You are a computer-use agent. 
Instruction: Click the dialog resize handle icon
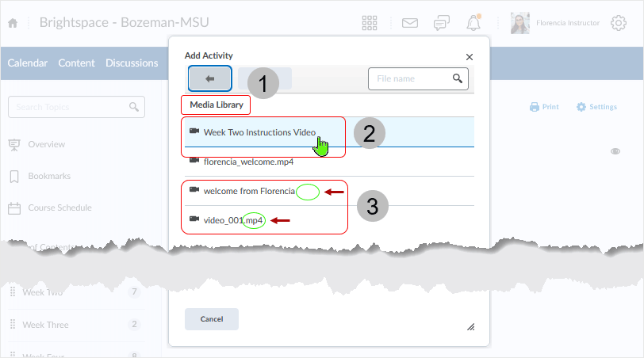[470, 327]
